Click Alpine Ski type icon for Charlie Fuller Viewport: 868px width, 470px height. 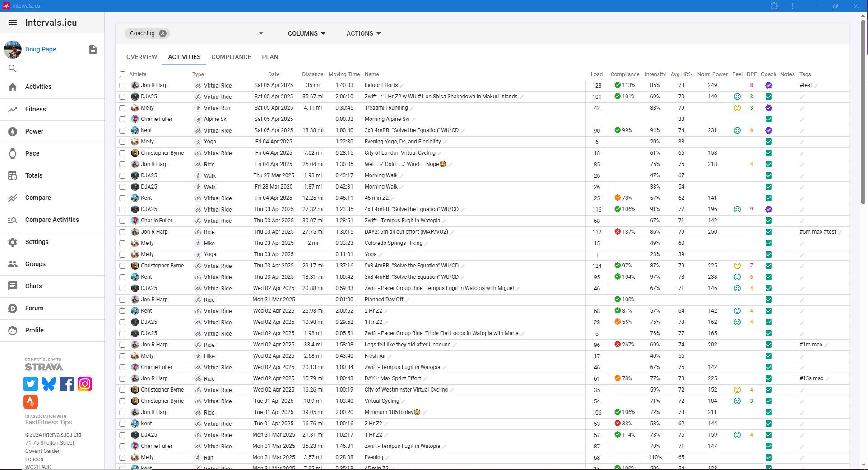click(198, 119)
